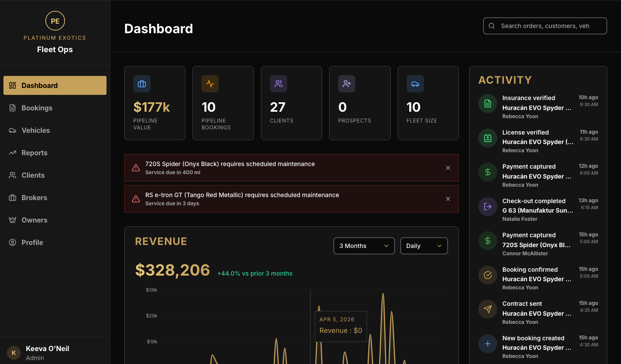Click the Keeva O'Neil user avatar
The height and width of the screenshot is (364, 621).
click(14, 353)
